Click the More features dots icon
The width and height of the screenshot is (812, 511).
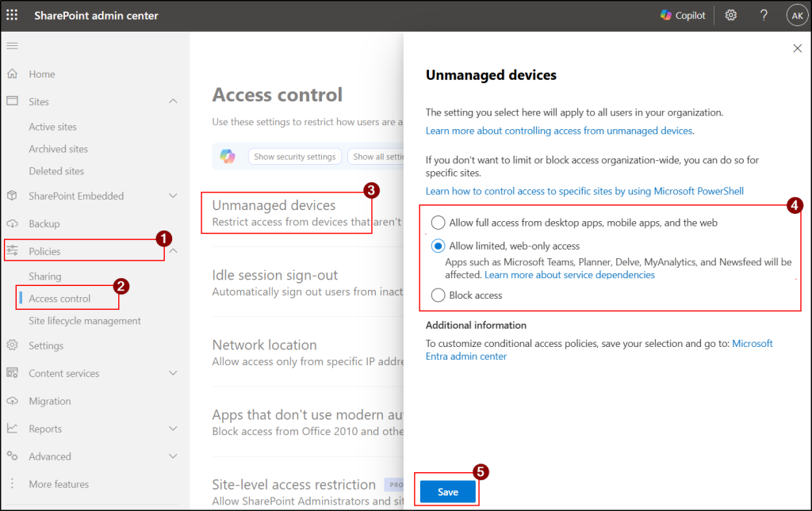click(13, 483)
